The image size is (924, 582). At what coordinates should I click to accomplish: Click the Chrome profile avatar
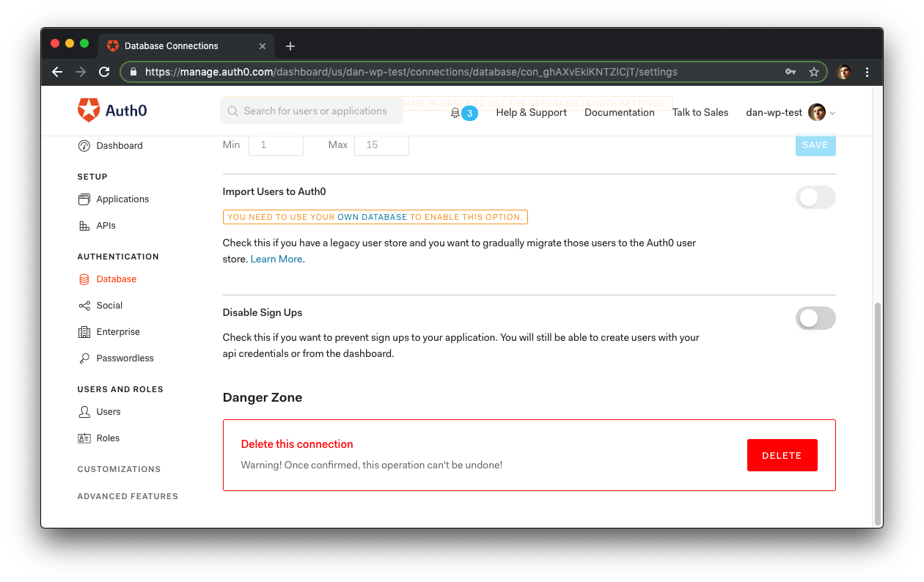(844, 72)
